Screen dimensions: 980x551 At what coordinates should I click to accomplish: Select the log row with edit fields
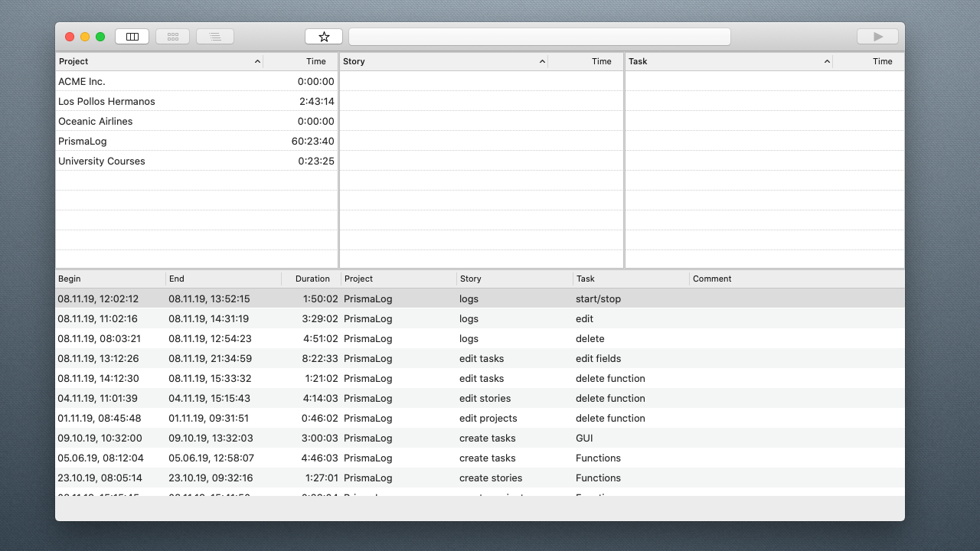coord(480,358)
